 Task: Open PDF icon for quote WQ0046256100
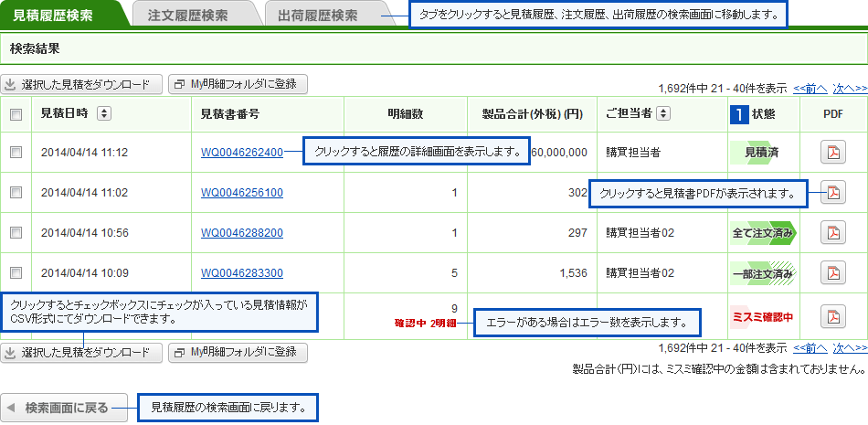pos(832,193)
